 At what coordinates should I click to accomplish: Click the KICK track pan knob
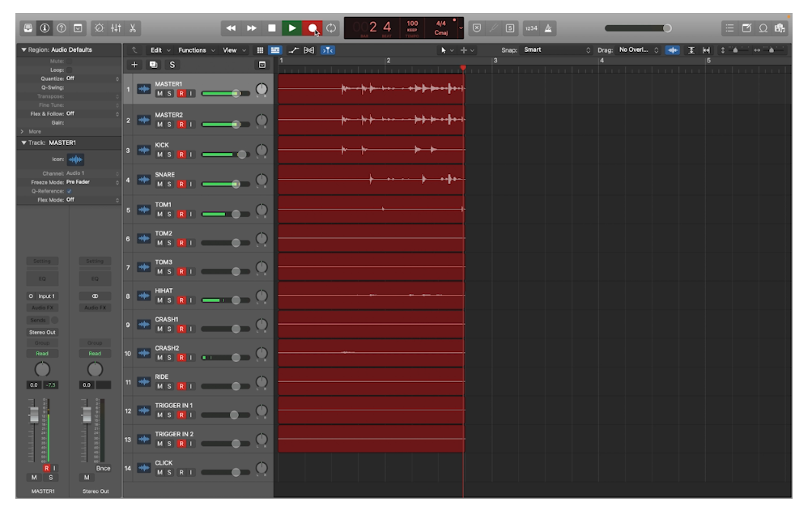coord(262,151)
